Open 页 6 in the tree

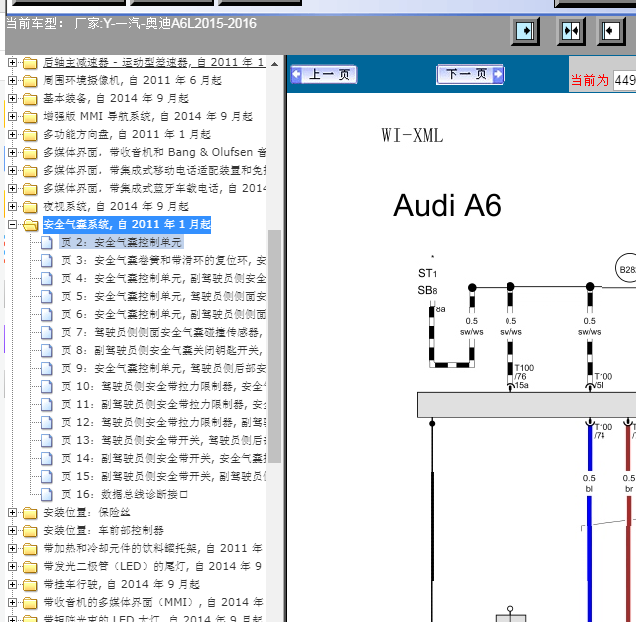[x=163, y=314]
